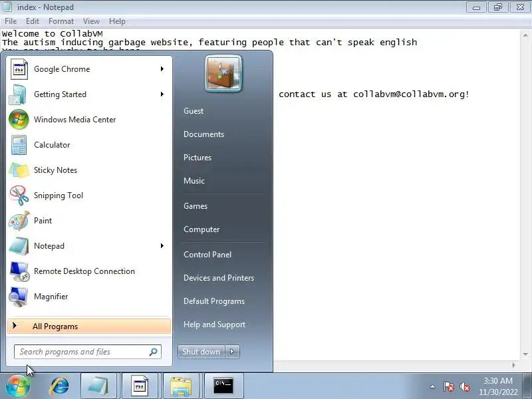Click the search magnifier icon
Screen dimensions: 532x399
(x=154, y=352)
